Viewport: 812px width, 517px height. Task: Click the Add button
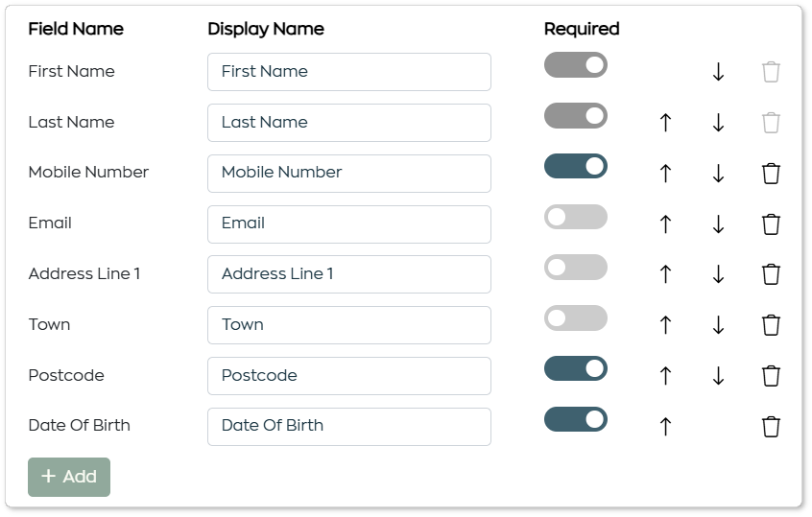click(x=69, y=477)
